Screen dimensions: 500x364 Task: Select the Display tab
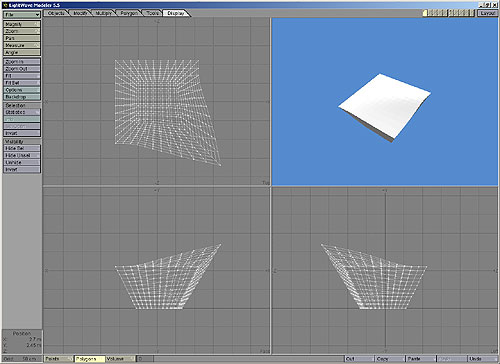(x=176, y=13)
